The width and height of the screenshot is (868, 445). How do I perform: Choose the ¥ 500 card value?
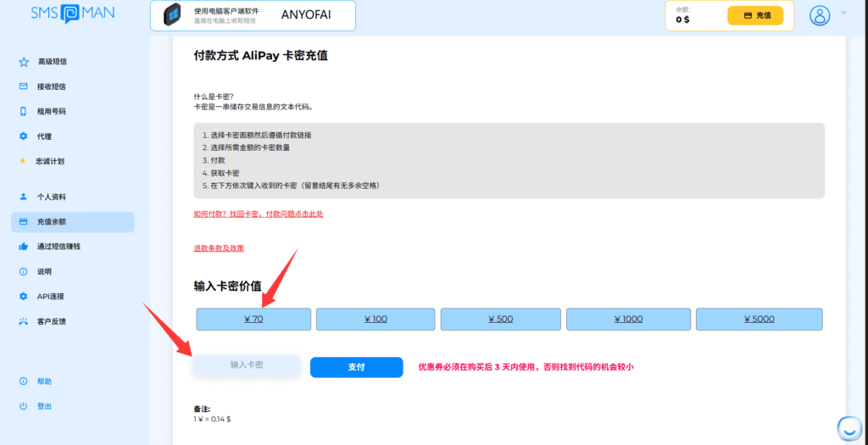pos(500,320)
